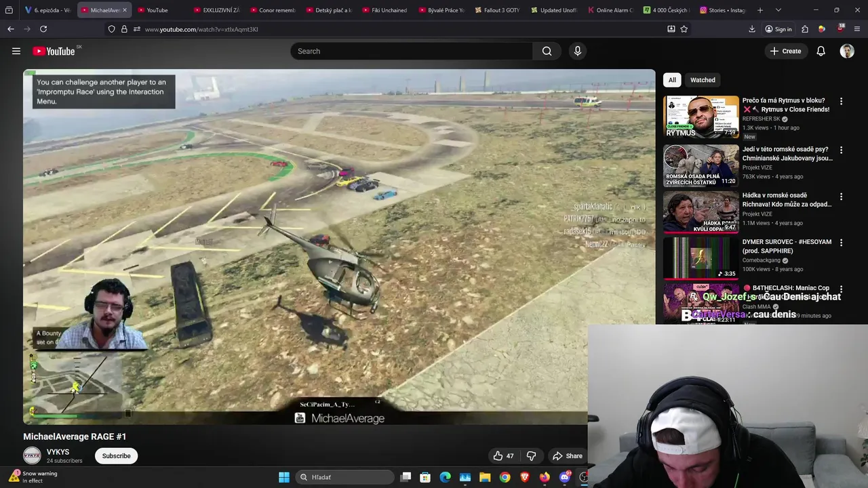Click the Snow warning weather widget
The image size is (868, 488).
pos(34,477)
